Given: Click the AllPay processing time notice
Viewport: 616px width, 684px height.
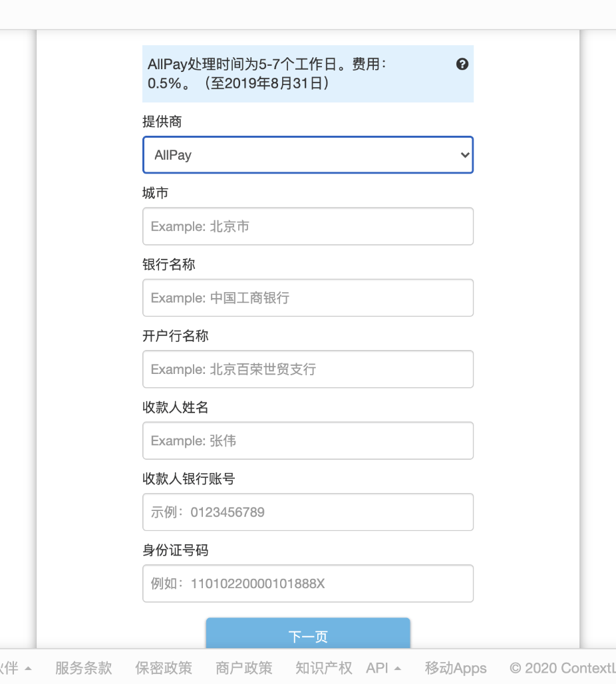Looking at the screenshot, I should [x=279, y=74].
